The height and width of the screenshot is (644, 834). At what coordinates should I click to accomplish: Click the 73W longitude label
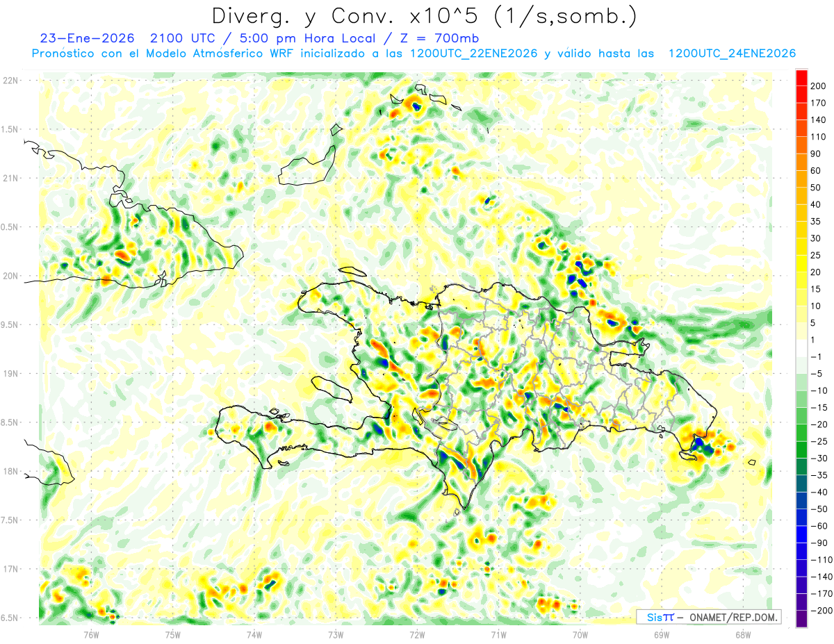click(336, 634)
